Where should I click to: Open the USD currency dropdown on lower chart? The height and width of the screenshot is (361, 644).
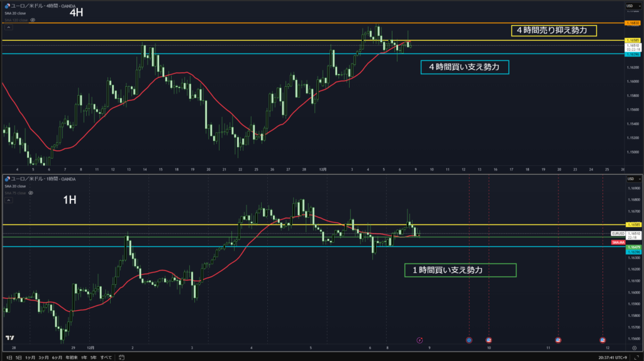click(x=630, y=179)
